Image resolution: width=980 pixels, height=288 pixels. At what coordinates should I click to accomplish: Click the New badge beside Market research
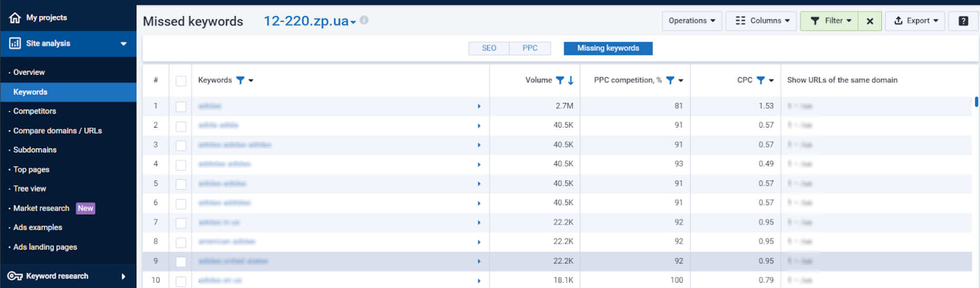point(85,208)
